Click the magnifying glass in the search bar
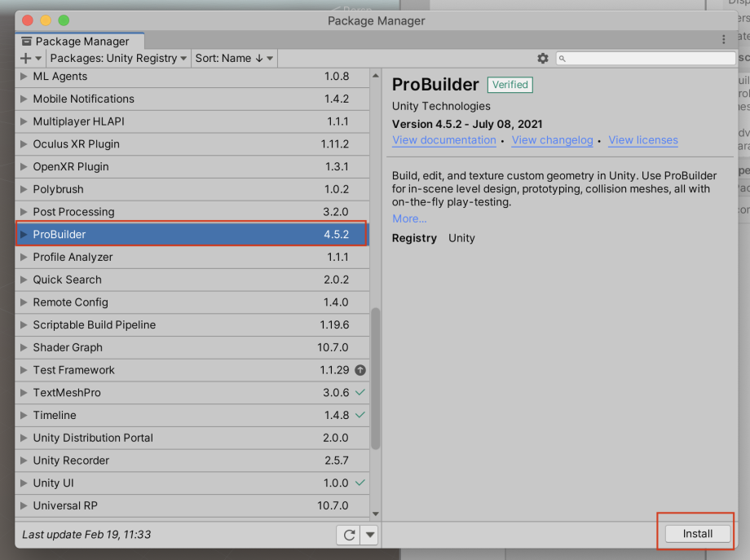 [562, 58]
